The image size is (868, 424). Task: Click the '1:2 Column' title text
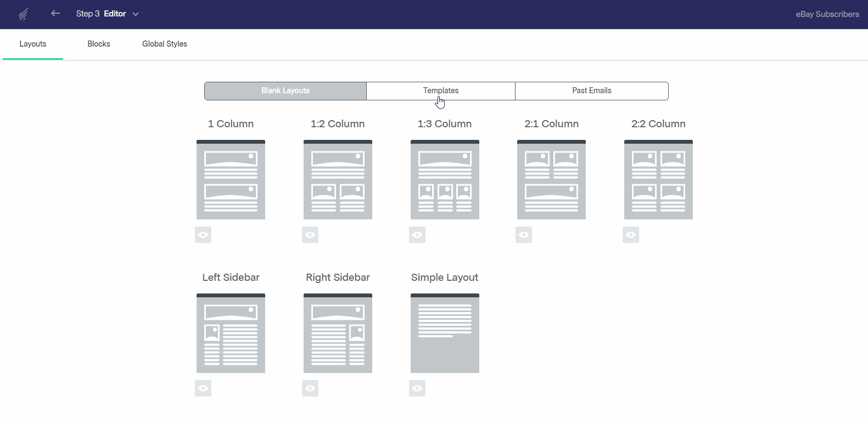[338, 124]
